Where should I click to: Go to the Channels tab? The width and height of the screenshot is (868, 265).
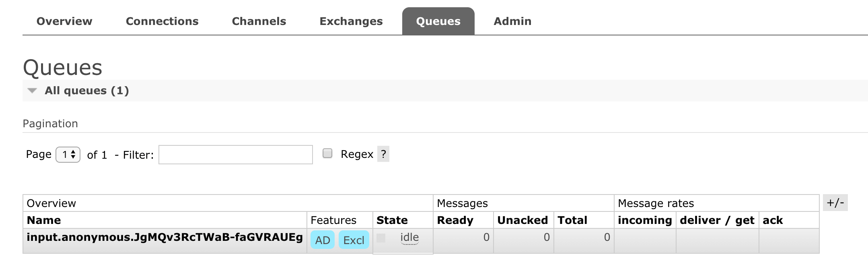coord(259,21)
